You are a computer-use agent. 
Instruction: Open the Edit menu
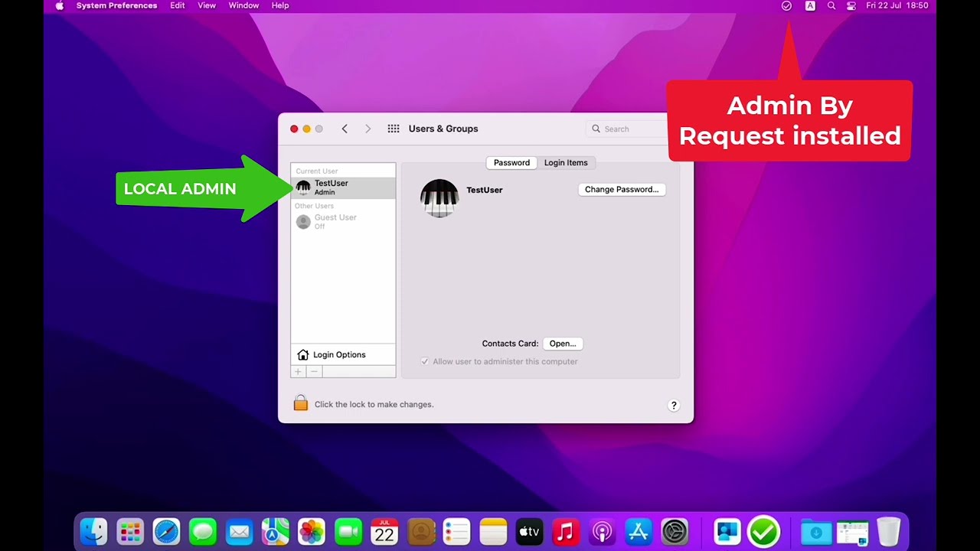[x=178, y=5]
